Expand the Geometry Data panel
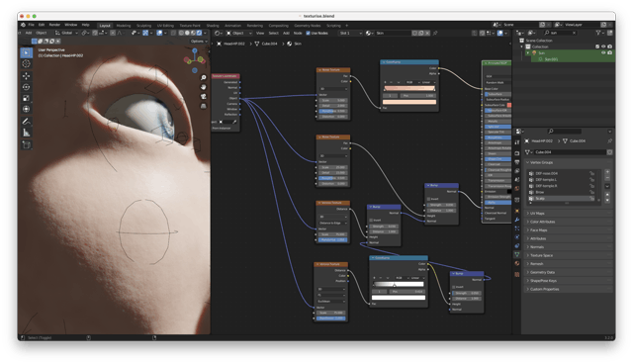Screen dimensions: 633x364 (x=568, y=272)
